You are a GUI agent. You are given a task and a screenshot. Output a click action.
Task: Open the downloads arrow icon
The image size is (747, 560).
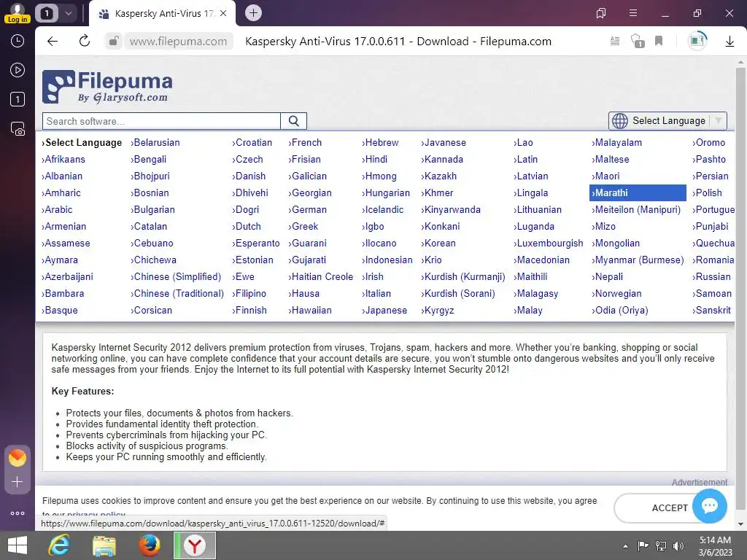tap(729, 42)
